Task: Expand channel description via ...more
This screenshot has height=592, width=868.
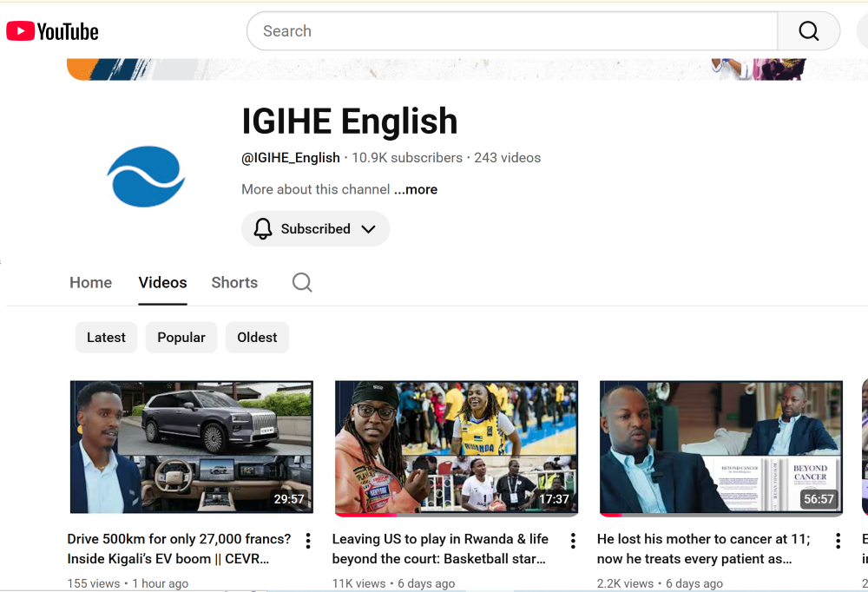Action: pyautogui.click(x=416, y=189)
